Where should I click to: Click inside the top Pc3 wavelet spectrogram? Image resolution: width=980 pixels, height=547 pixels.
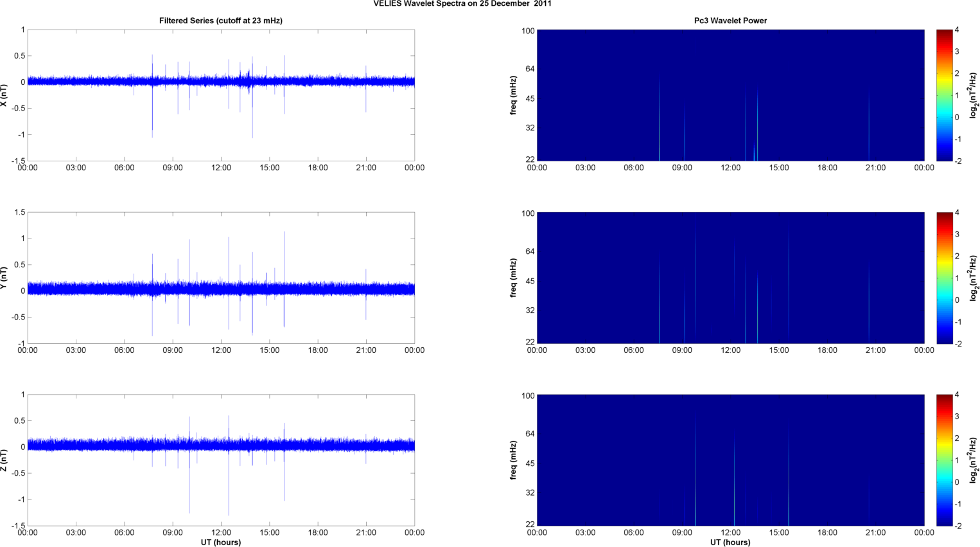(x=730, y=95)
